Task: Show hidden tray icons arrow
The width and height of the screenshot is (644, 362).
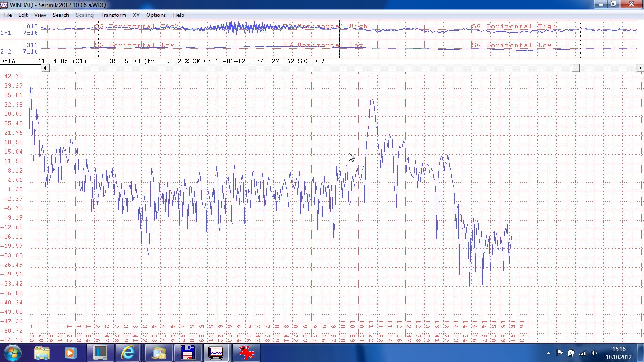Action: [548, 353]
